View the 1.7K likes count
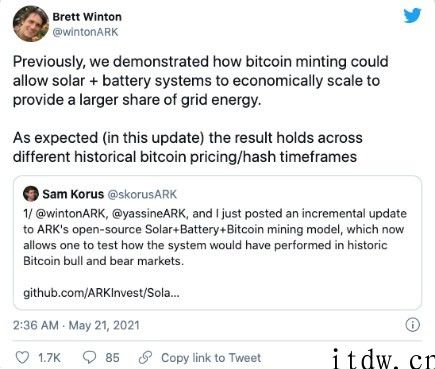Image resolution: width=435 pixels, height=369 pixels. 49,358
